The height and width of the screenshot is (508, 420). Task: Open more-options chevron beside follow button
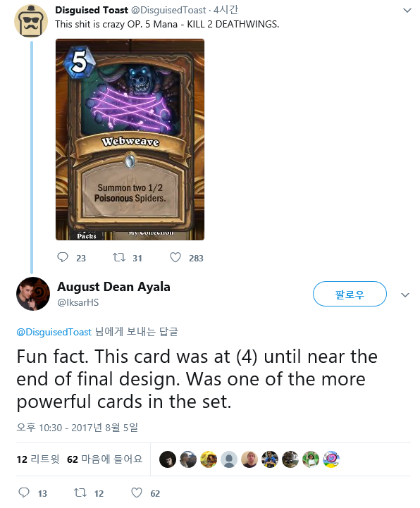[x=405, y=295]
